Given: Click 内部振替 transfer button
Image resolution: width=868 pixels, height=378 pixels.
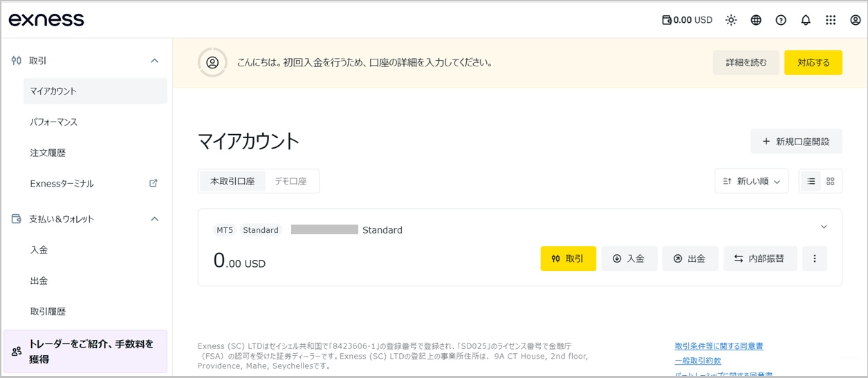Looking at the screenshot, I should click(x=760, y=258).
